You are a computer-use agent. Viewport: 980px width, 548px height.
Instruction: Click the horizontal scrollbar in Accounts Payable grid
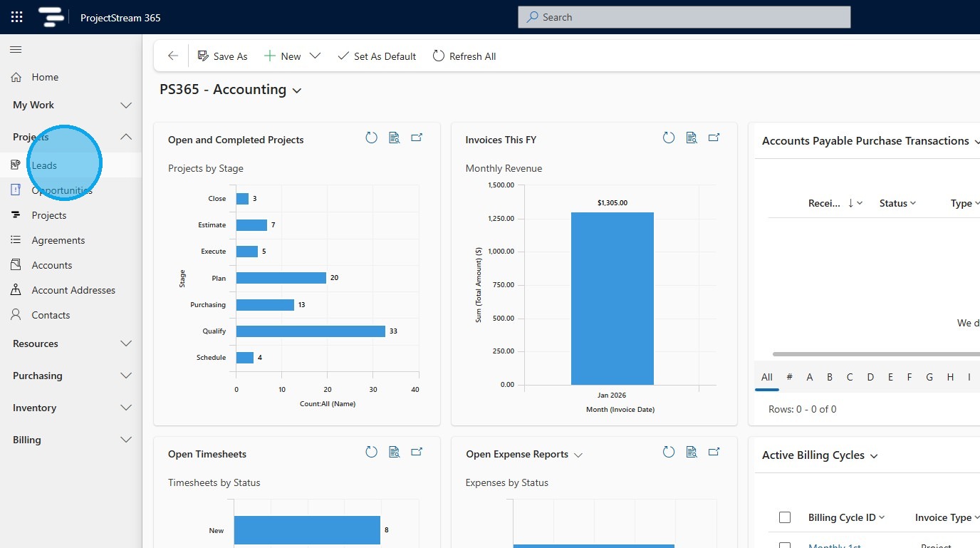pos(876,354)
